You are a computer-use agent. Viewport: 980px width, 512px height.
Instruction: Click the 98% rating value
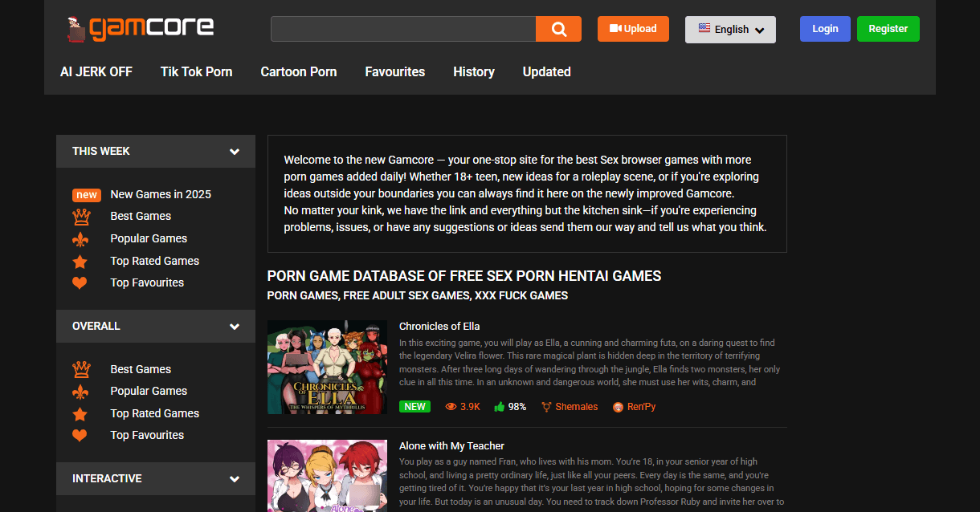(517, 407)
